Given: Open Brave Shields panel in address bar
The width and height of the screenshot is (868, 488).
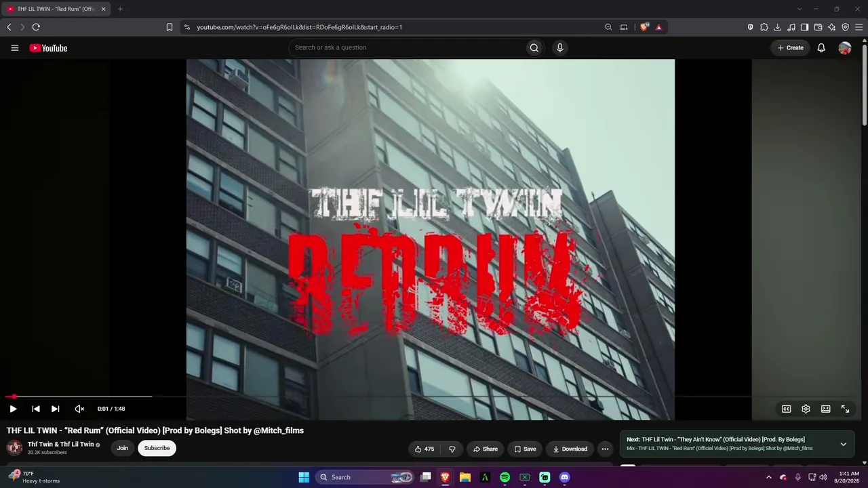Looking at the screenshot, I should point(644,27).
